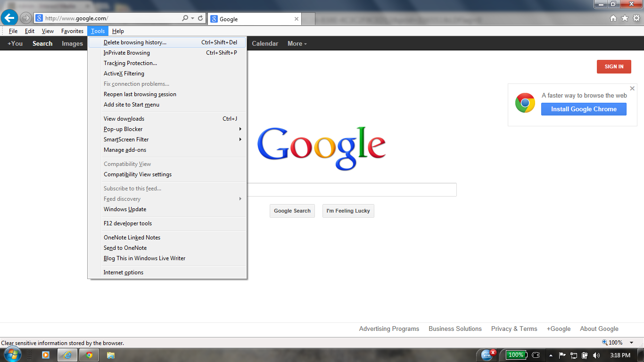Open Internet options
644x362 pixels.
(x=167, y=272)
